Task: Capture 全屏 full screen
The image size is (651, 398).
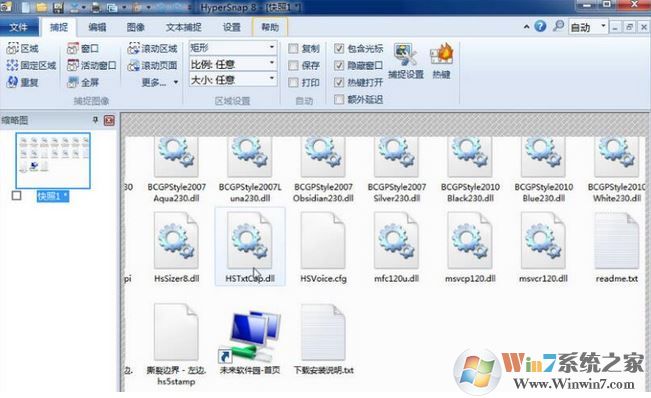Action: (83, 82)
